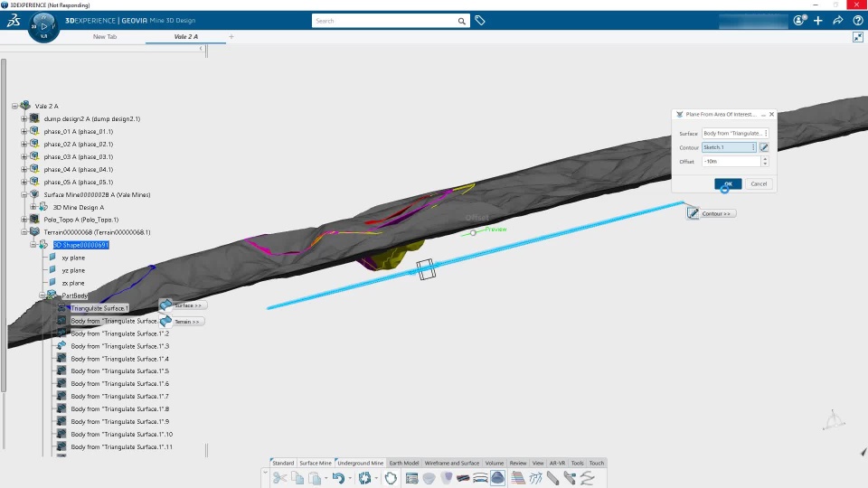Click the Contour Sketch.1 selection field
Screen dimensions: 868x488
(729, 147)
